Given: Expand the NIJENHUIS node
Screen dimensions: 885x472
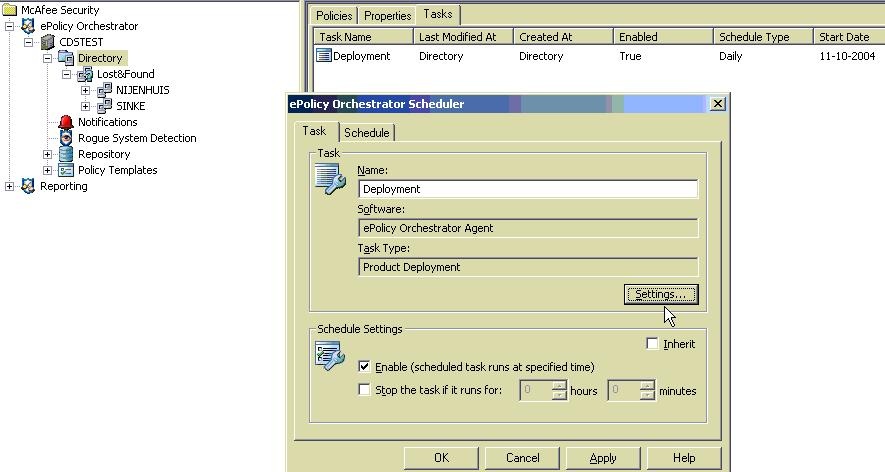Looking at the screenshot, I should pyautogui.click(x=85, y=90).
